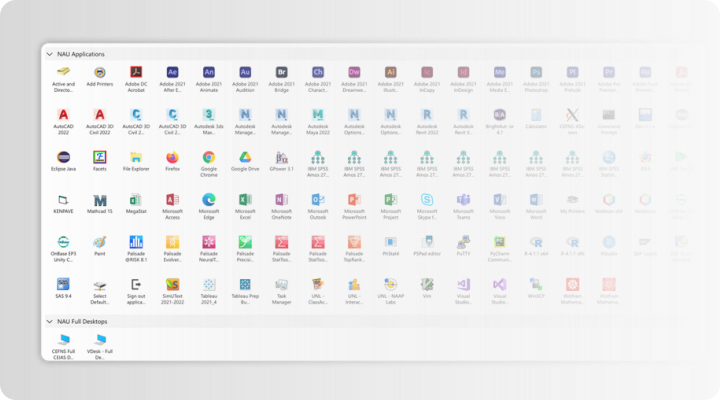Collapse the NAU Applications section
Screen dimensions: 720x400
pos(51,54)
